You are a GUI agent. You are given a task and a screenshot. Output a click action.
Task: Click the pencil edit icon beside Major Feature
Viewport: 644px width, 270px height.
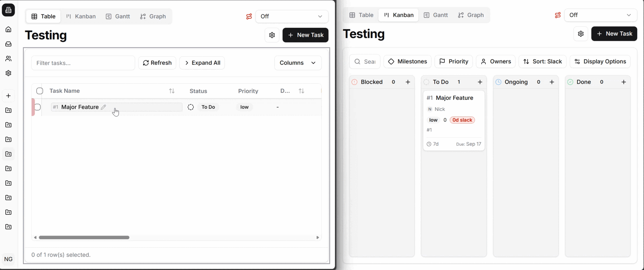pos(104,107)
